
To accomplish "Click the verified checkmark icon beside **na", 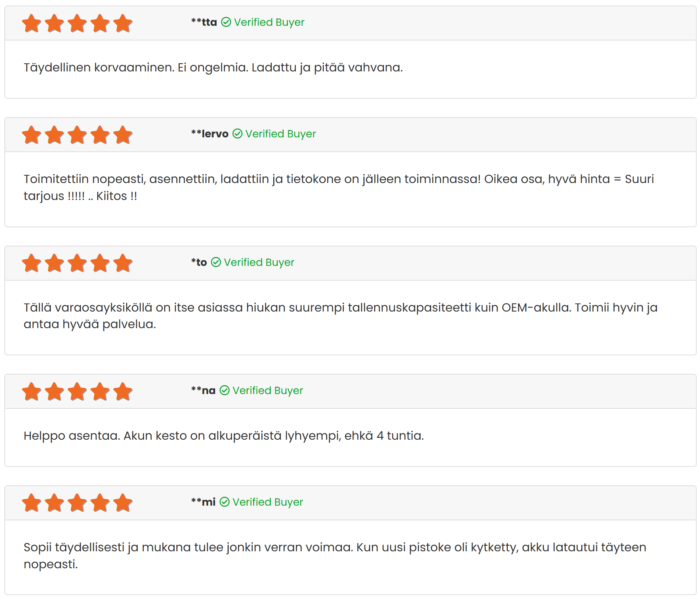I will (x=224, y=390).
